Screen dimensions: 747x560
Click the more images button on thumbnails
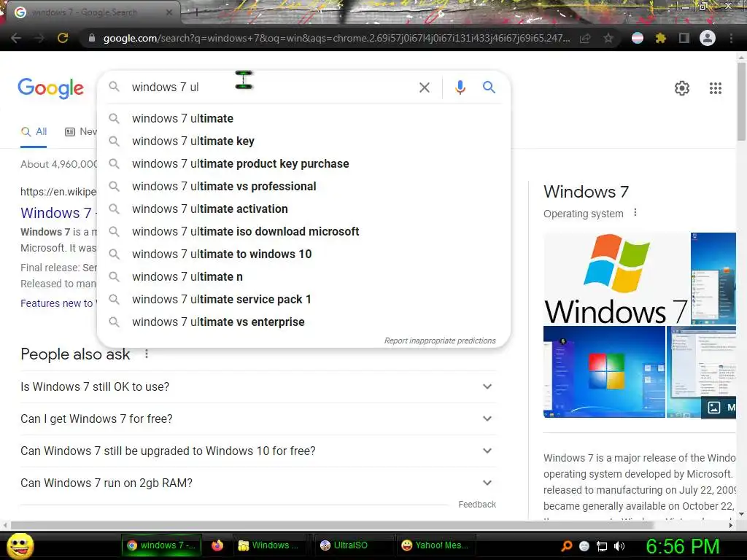tap(719, 408)
